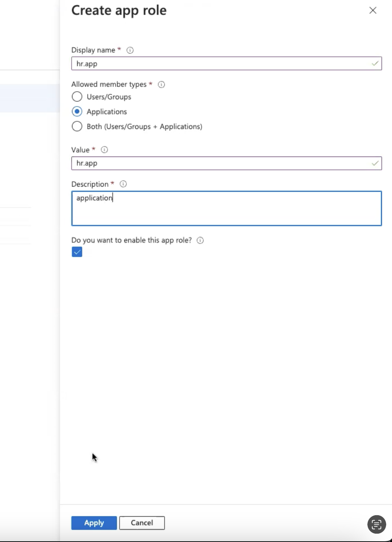Click the info icon next to enable app role question
Screen dimensions: 392x542
click(x=200, y=240)
